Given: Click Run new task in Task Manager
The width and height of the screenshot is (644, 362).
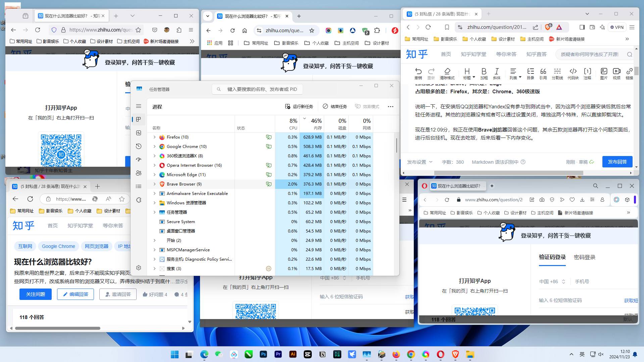Looking at the screenshot, I should point(299,106).
